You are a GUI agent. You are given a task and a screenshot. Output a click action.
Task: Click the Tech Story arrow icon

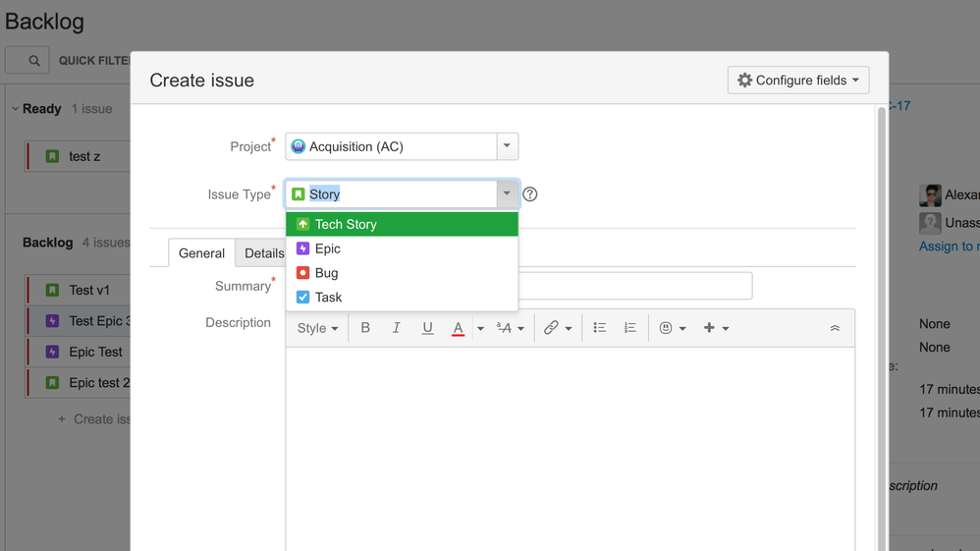pyautogui.click(x=303, y=224)
